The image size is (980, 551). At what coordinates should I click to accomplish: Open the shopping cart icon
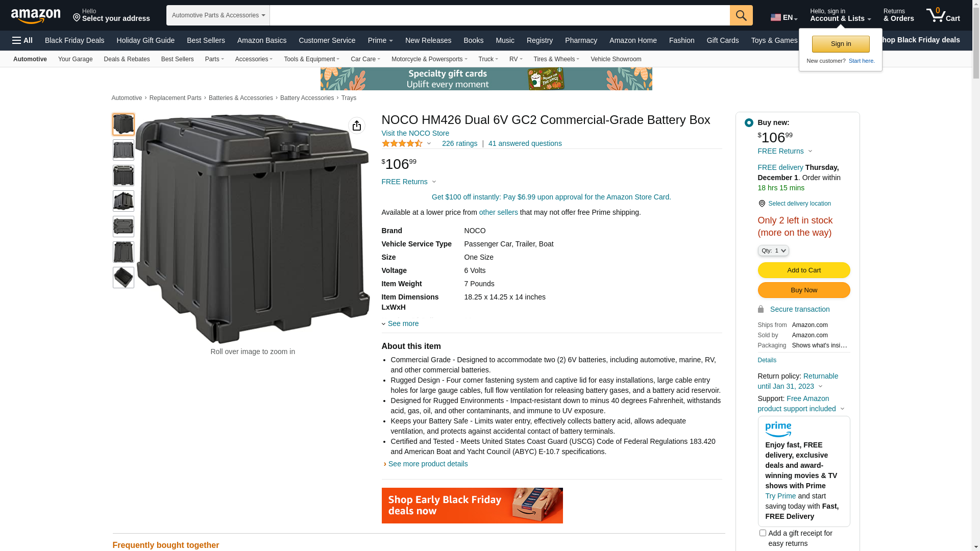[x=943, y=15]
